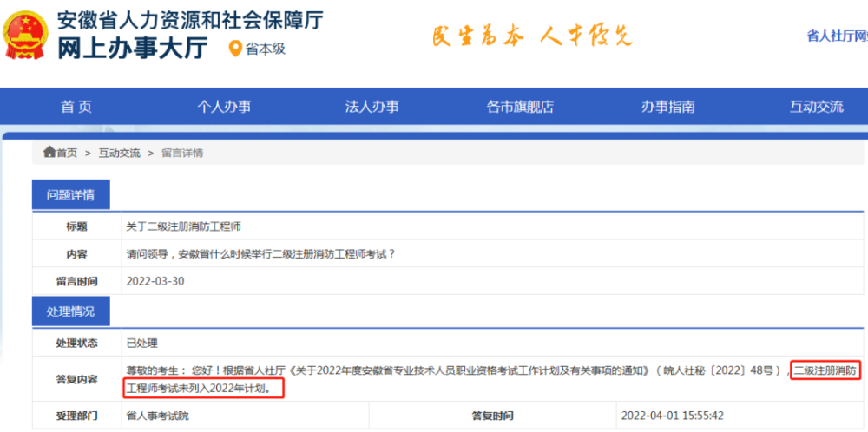Click the title text 关于二级注册消防工程师
This screenshot has height=432, width=868.
[184, 226]
